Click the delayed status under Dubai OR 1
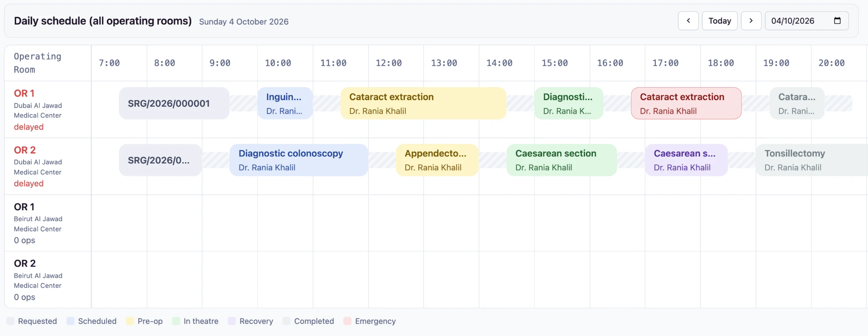 point(29,127)
